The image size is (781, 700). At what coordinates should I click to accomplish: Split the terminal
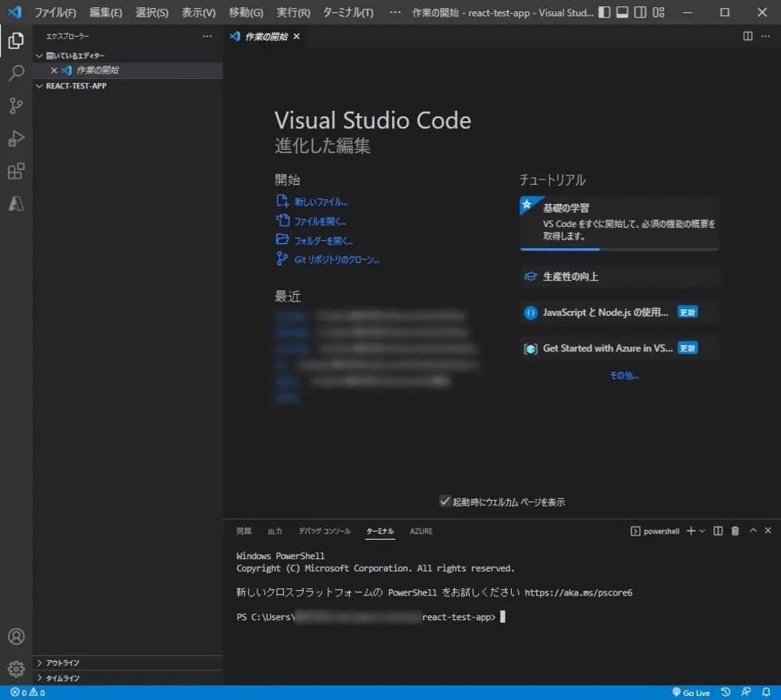click(x=718, y=531)
